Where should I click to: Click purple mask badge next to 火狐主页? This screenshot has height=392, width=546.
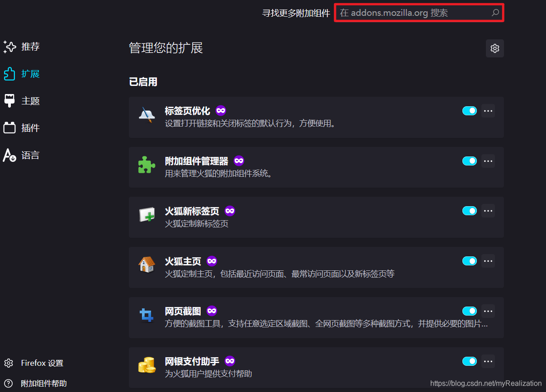(212, 261)
